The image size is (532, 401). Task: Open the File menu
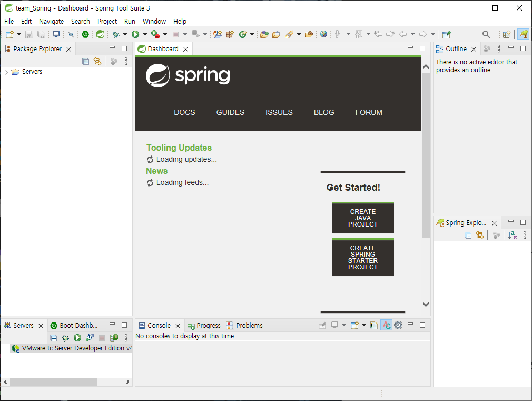pyautogui.click(x=9, y=22)
